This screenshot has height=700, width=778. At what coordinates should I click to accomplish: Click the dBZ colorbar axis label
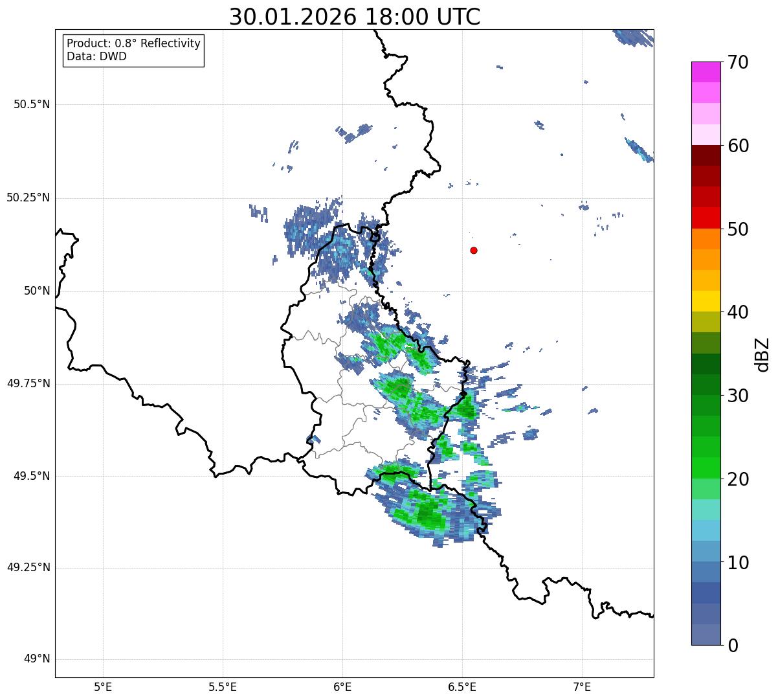[762, 354]
